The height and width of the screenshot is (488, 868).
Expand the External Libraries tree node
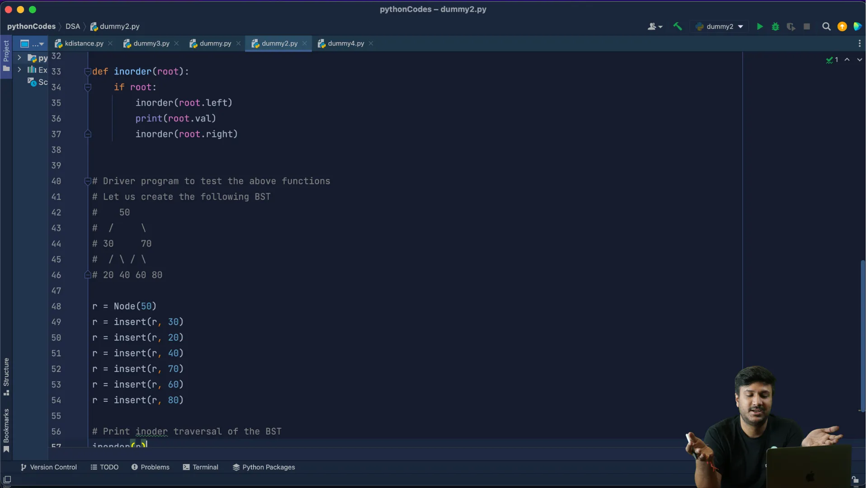19,70
